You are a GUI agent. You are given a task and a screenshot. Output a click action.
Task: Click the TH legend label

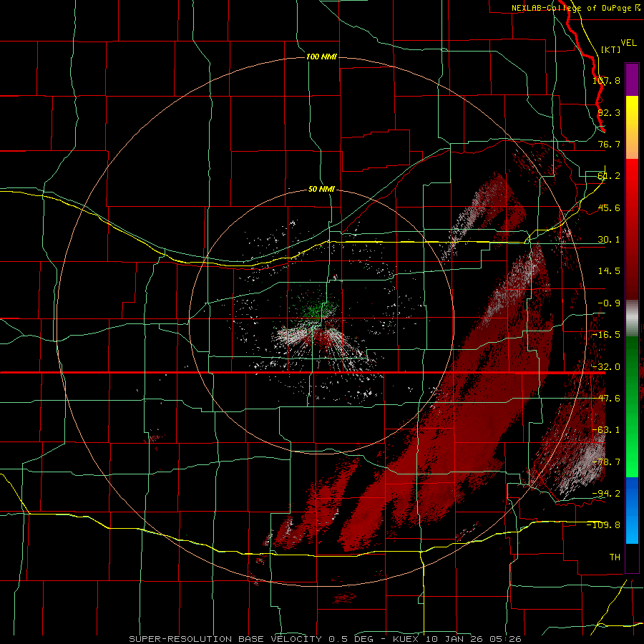point(615,557)
